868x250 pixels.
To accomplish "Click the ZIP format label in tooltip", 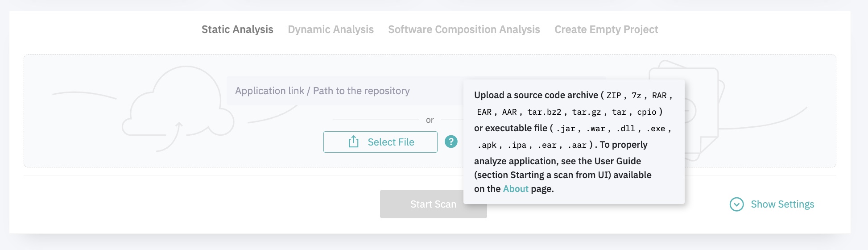I will tap(613, 96).
